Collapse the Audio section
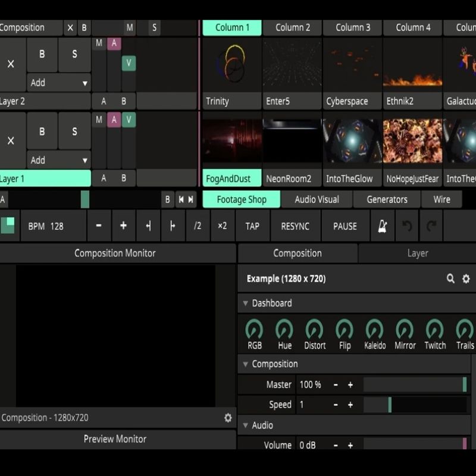The height and width of the screenshot is (476, 476). (x=245, y=425)
